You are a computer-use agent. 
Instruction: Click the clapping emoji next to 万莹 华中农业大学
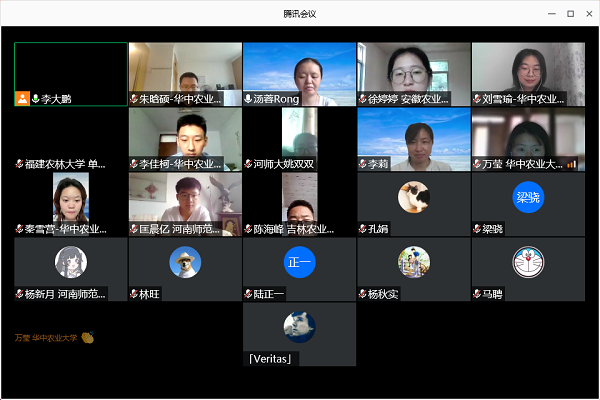[x=88, y=338]
